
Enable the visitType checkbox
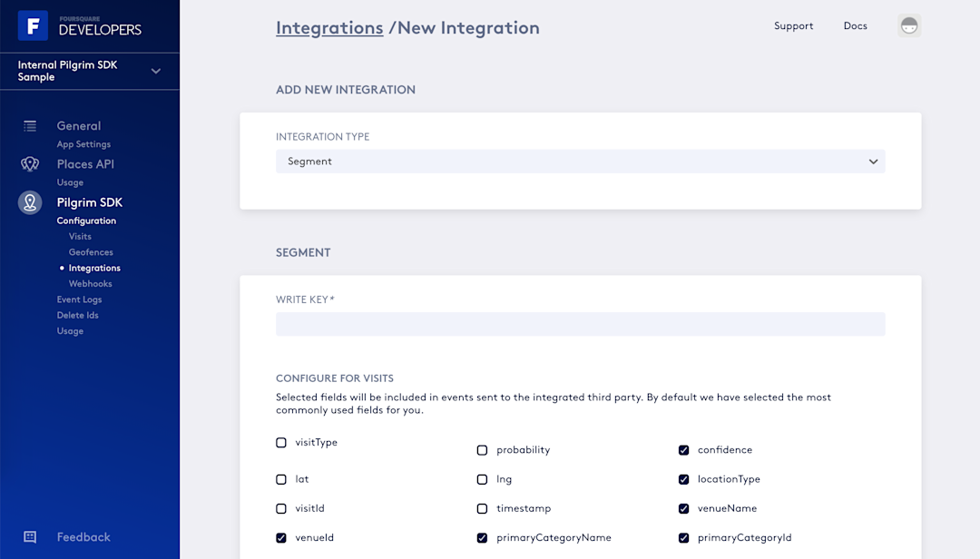[x=281, y=443]
